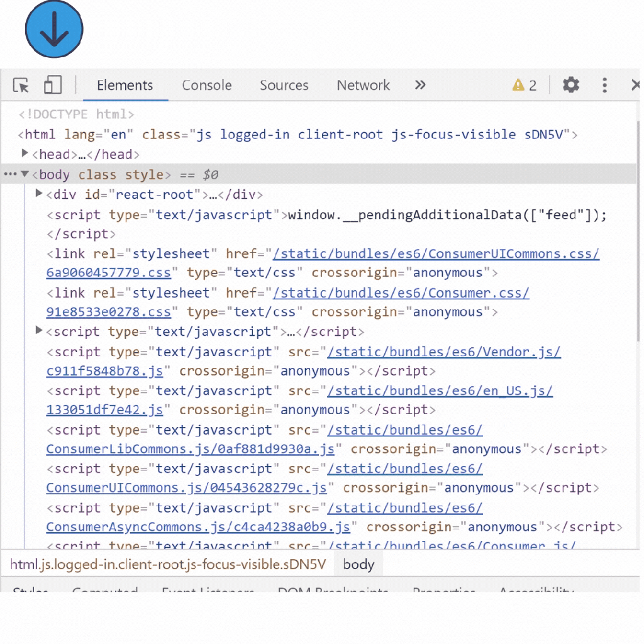Screen dimensions: 644x644
Task: Select the html breadcrumb in the path bar
Action: pyautogui.click(x=168, y=565)
